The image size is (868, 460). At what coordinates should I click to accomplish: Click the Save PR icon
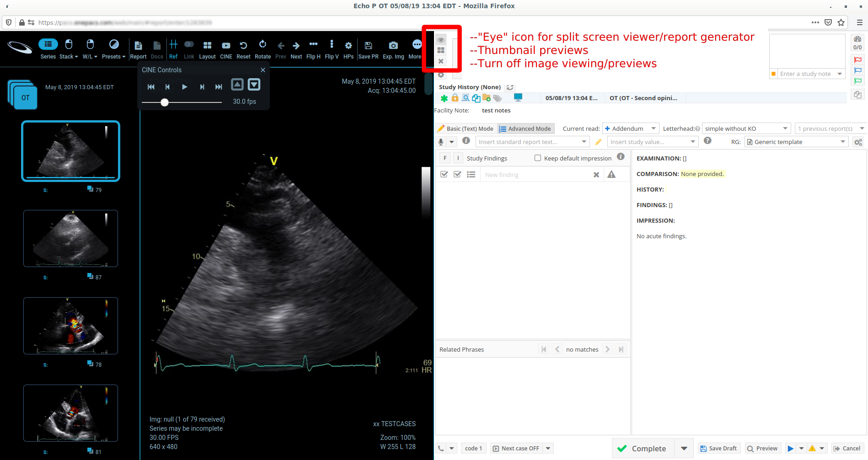368,49
